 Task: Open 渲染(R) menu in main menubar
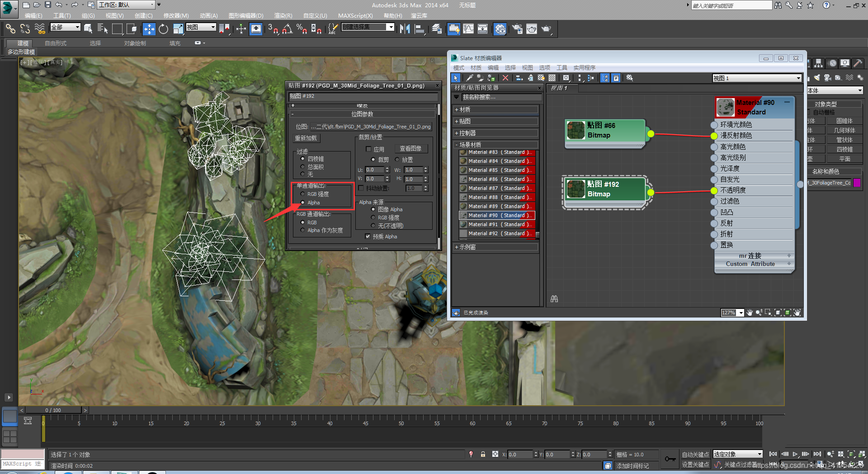(283, 15)
